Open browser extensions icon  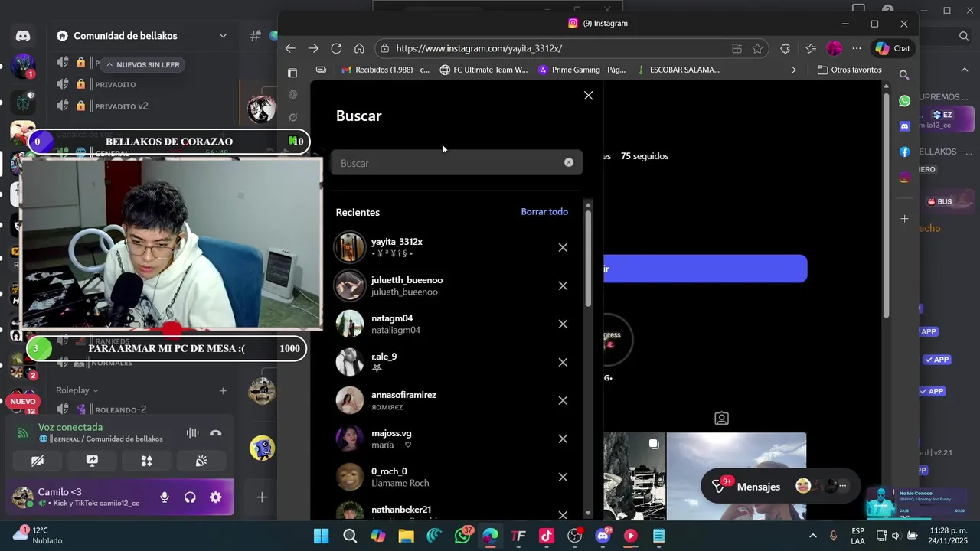[785, 48]
